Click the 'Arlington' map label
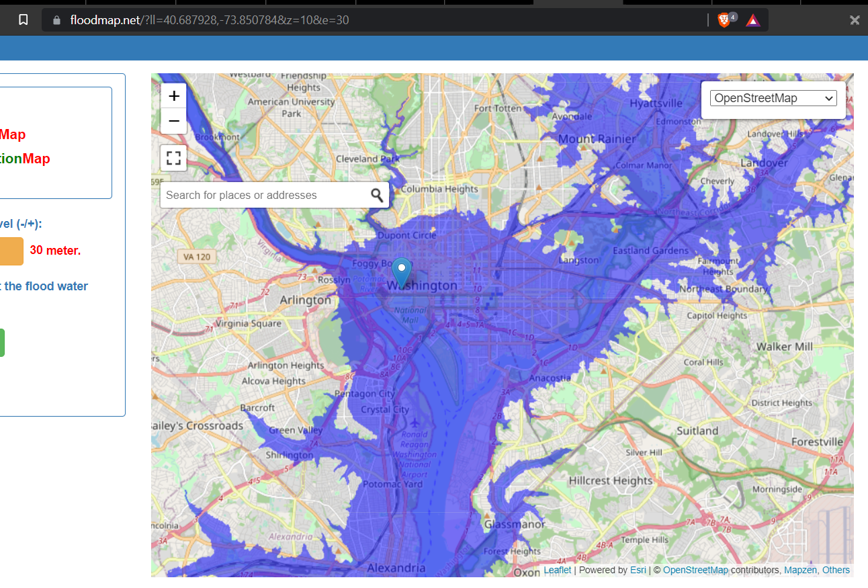The width and height of the screenshot is (868, 588). [306, 300]
